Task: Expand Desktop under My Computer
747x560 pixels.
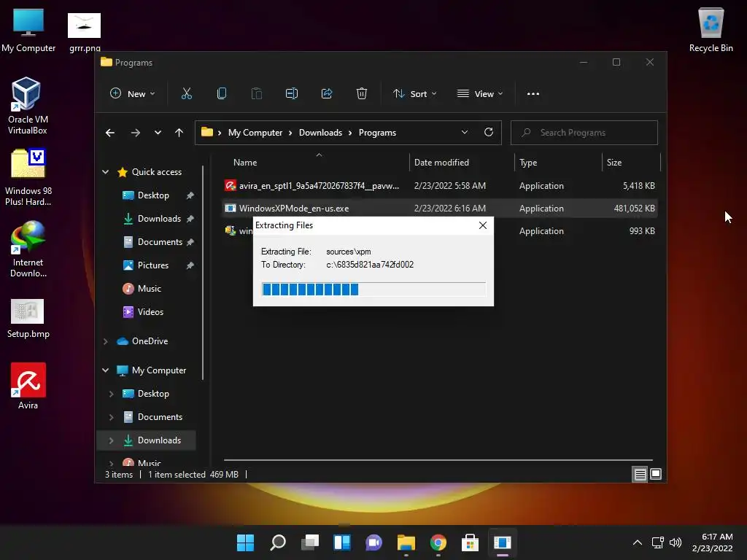Action: coord(111,394)
